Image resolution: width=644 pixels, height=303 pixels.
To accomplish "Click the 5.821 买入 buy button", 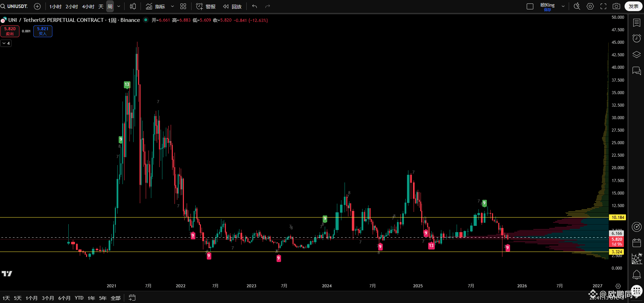I will pos(43,31).
